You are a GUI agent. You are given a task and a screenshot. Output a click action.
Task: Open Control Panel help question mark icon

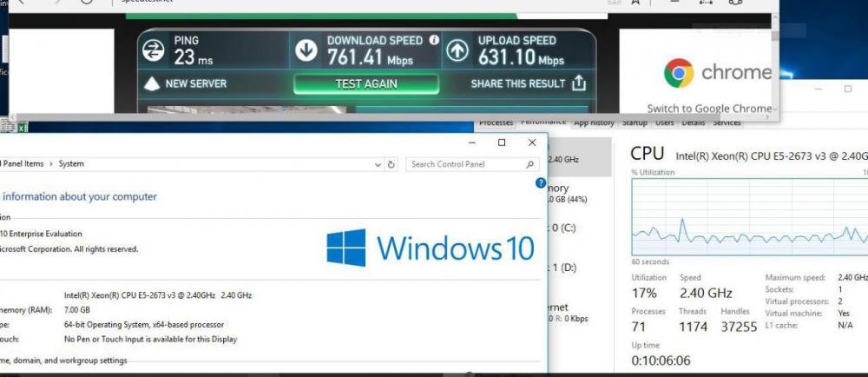(x=541, y=182)
